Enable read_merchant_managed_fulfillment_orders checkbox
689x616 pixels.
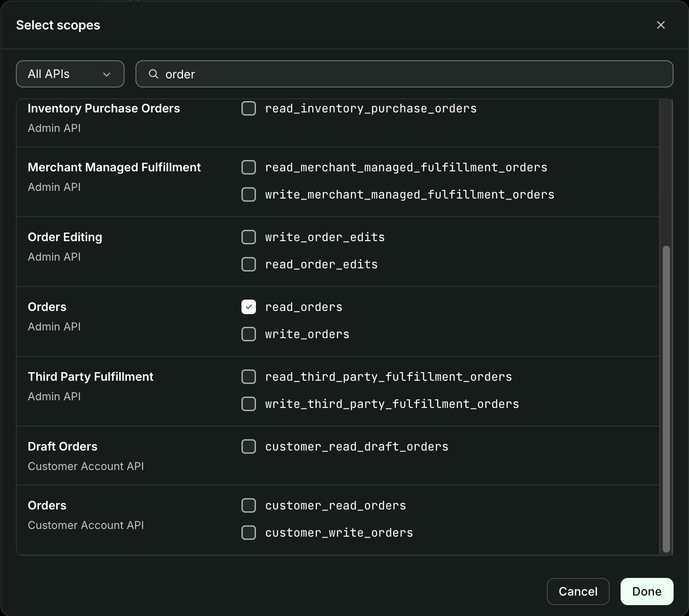(x=249, y=167)
